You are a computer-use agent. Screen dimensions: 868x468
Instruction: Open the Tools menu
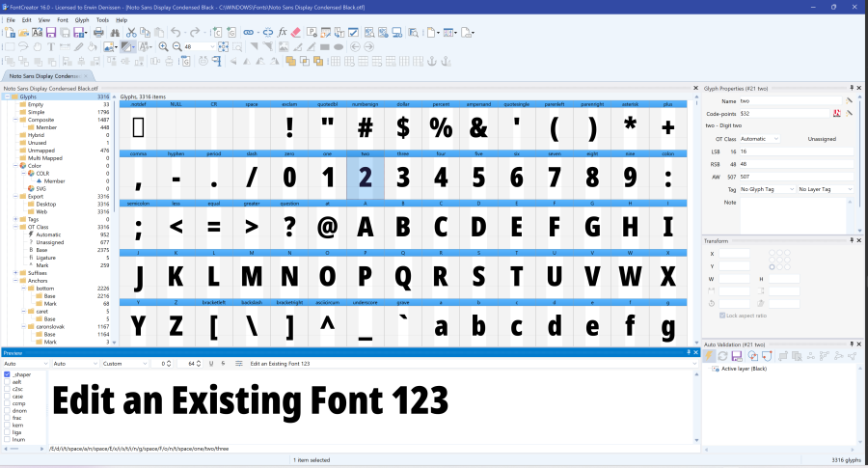102,20
